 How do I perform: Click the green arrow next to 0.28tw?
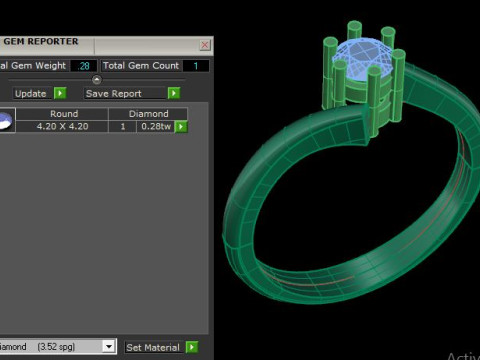181,127
